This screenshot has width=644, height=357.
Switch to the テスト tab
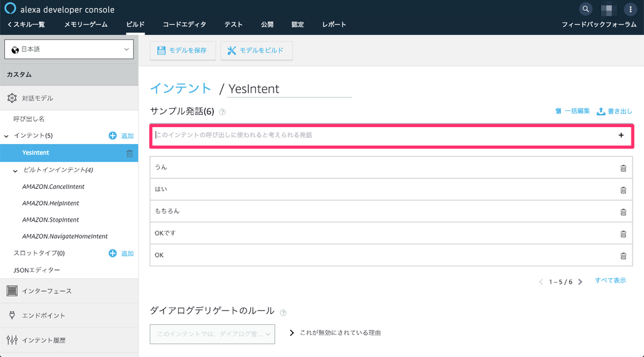233,25
